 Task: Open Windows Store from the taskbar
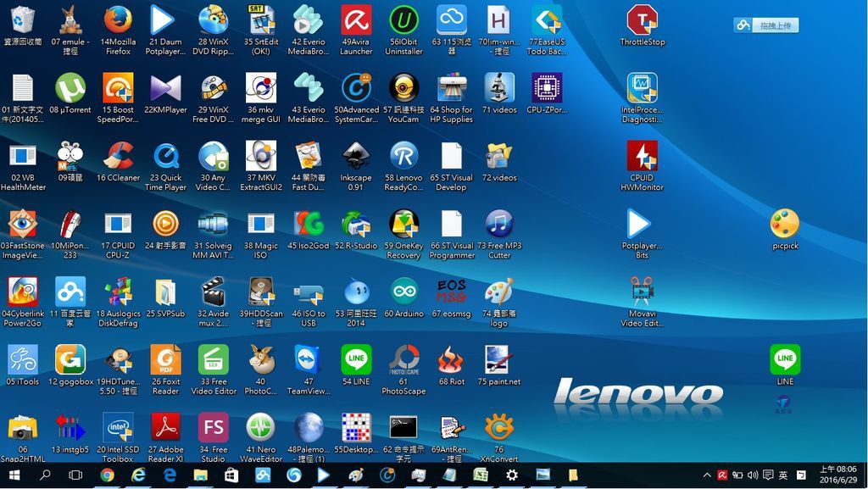[x=231, y=475]
